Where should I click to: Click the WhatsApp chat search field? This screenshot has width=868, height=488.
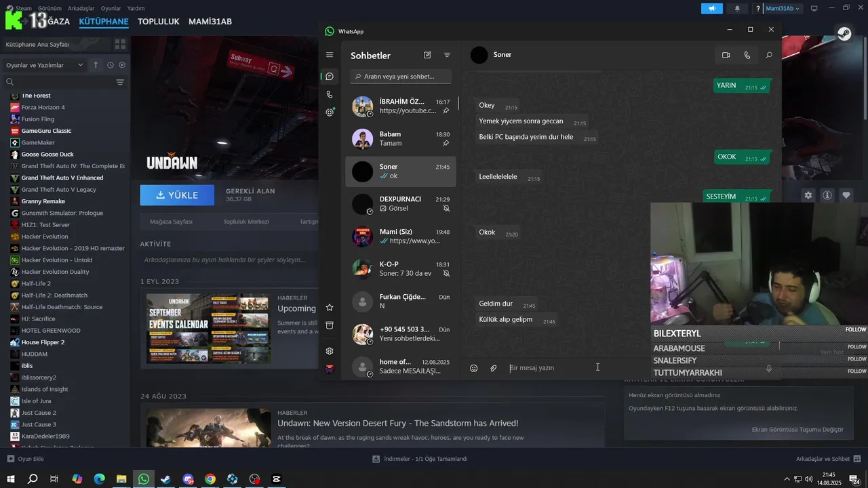tap(401, 77)
